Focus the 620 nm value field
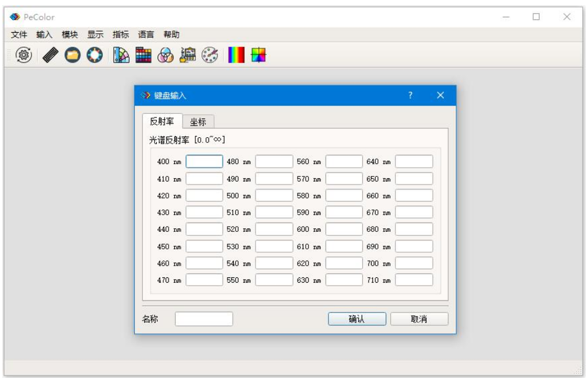 [x=344, y=263]
